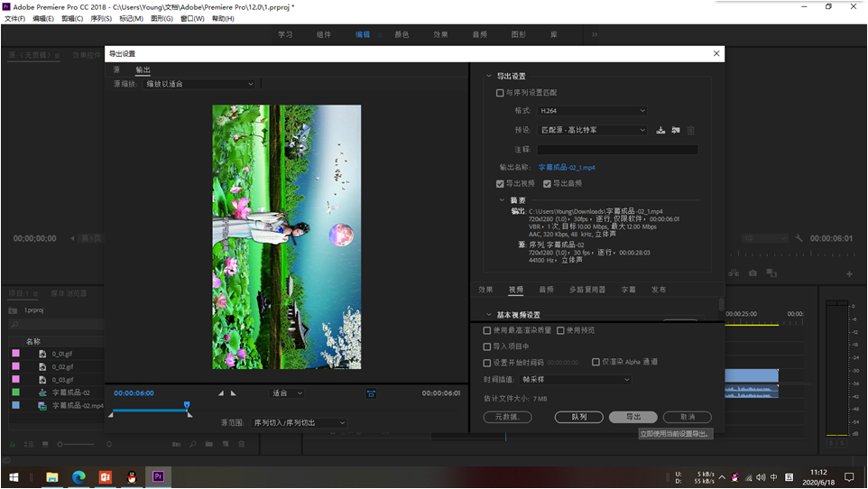Select the 0_03.gif file icon
This screenshot has width=868, height=489.
42,379
